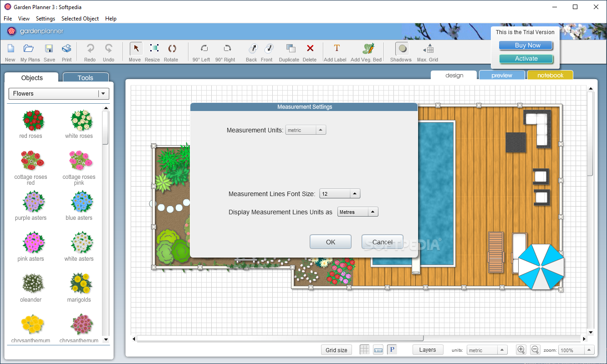Click the Grid size button
607x364 pixels.
(337, 350)
